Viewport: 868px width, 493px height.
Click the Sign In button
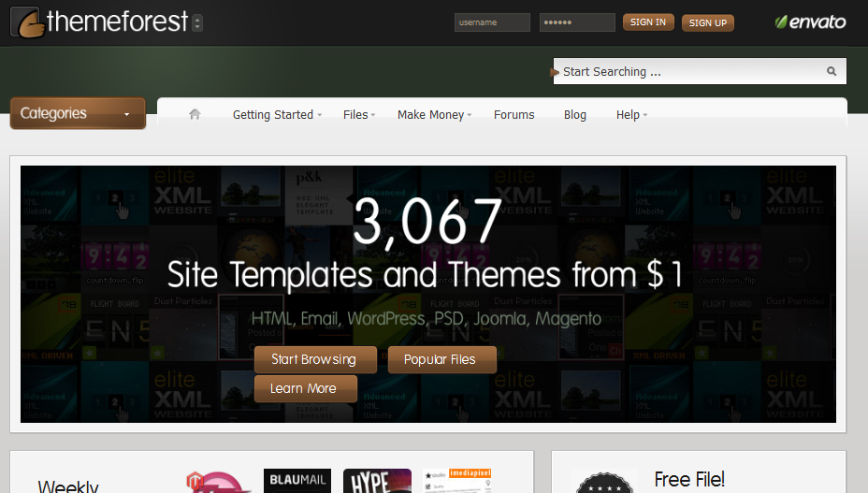click(x=648, y=22)
